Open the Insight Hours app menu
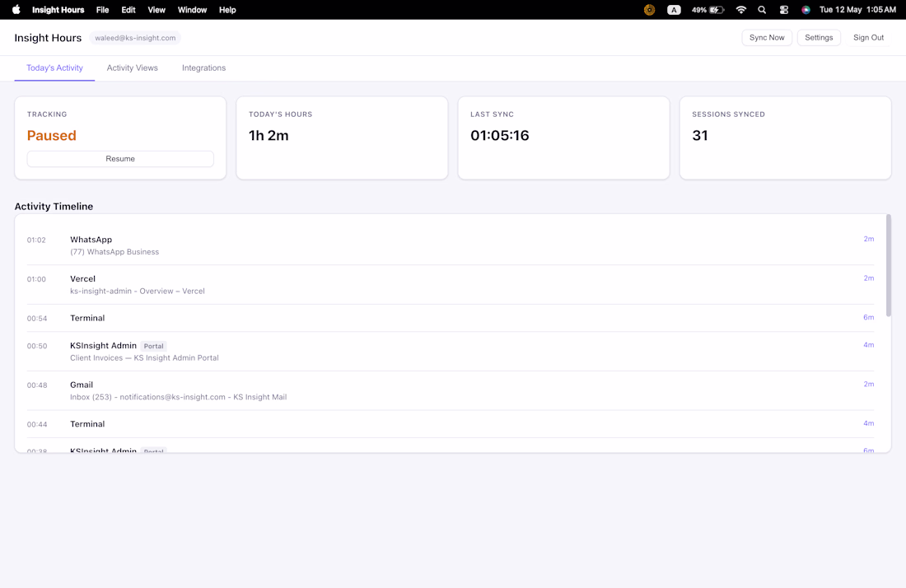Image resolution: width=906 pixels, height=588 pixels. [58, 10]
